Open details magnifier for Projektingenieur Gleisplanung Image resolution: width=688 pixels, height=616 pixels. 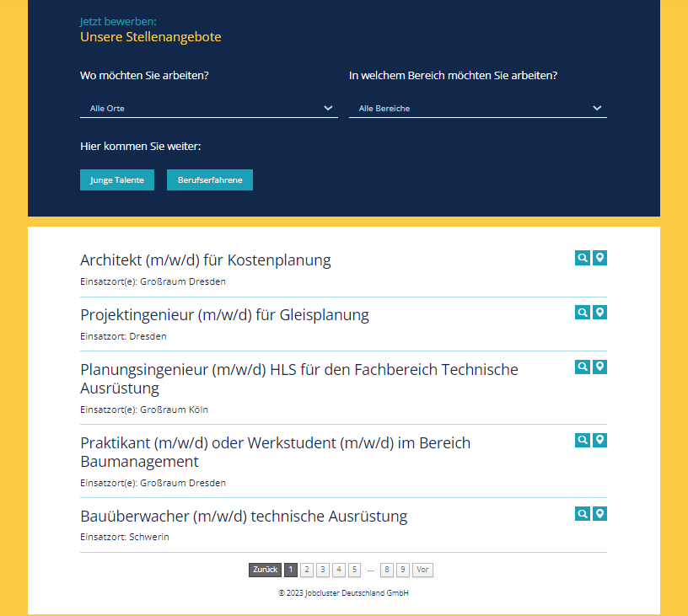[582, 313]
